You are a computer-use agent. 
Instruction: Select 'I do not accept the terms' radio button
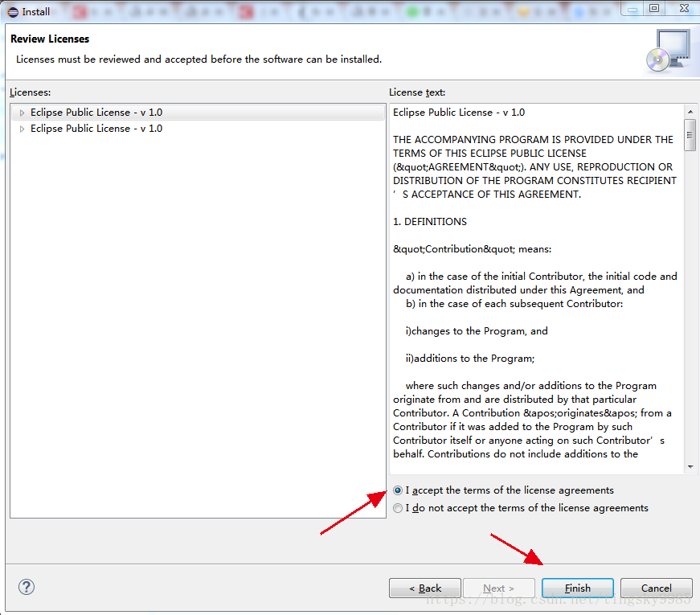pos(397,508)
